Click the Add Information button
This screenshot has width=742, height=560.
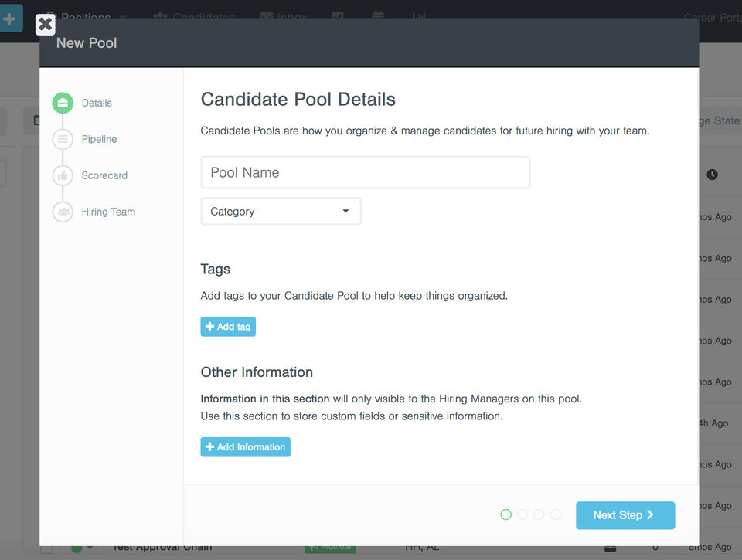pos(245,447)
